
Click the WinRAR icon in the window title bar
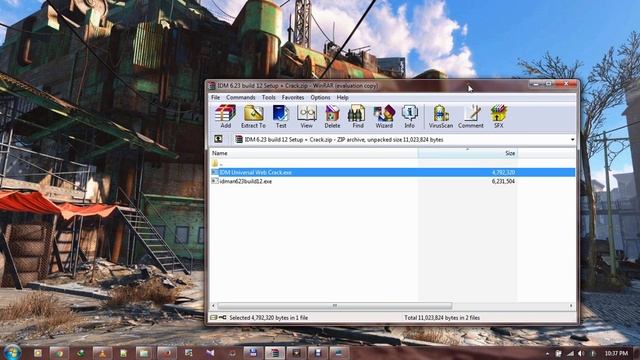211,86
